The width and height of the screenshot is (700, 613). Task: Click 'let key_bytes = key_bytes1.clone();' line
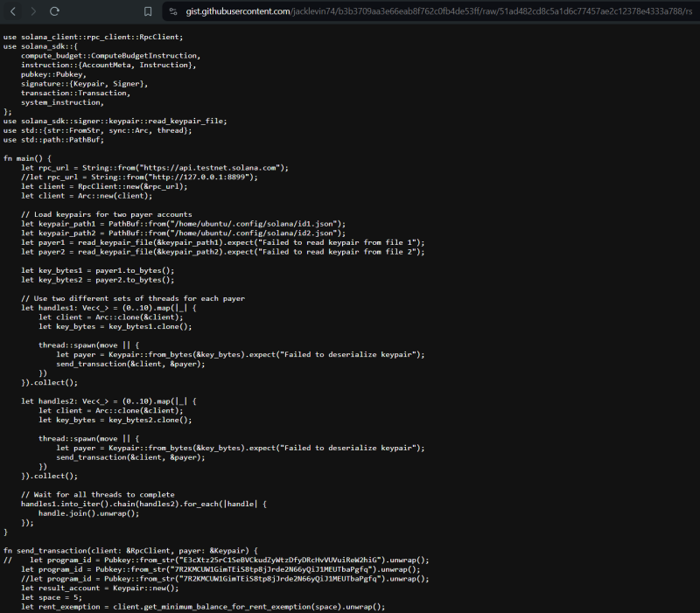click(x=115, y=326)
